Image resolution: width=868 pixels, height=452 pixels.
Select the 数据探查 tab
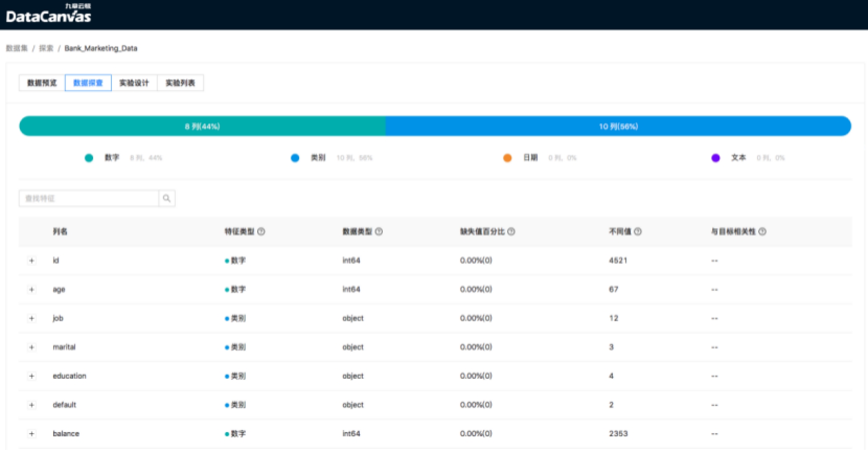88,83
